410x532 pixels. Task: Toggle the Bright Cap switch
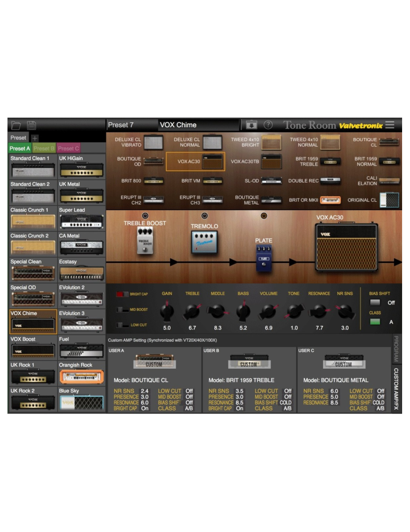click(x=122, y=294)
